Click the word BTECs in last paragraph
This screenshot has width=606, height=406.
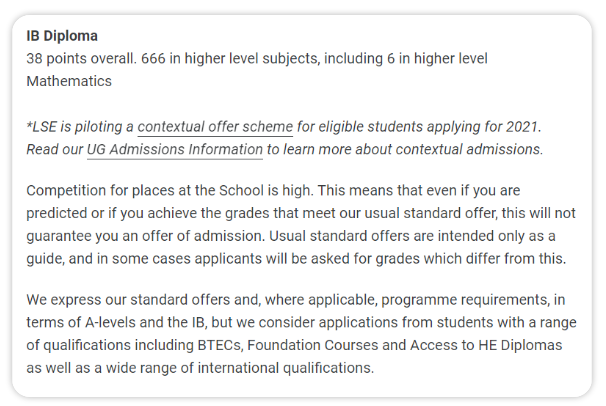220,345
